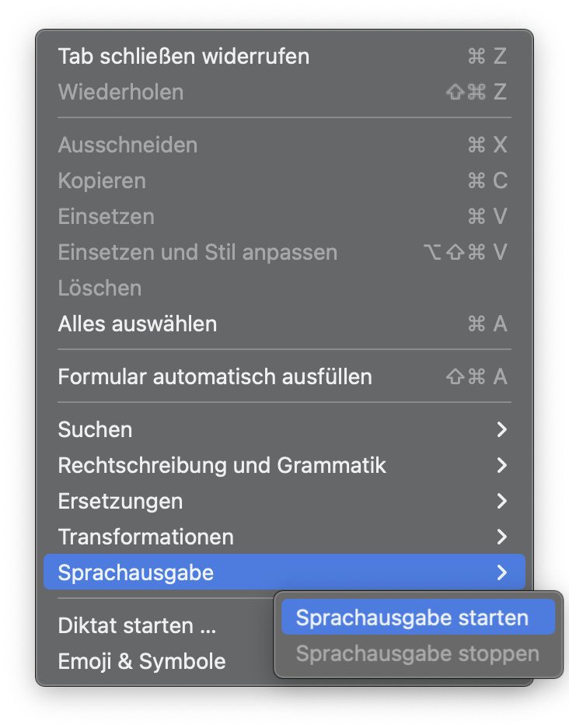Click the greyed-out 'Kopieren' entry

[102, 180]
